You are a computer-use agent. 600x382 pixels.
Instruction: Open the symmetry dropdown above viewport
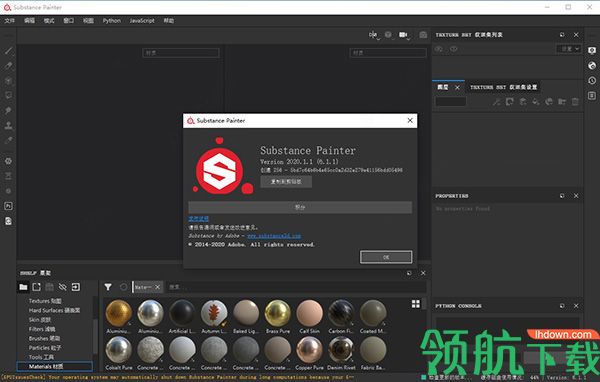coord(373,35)
